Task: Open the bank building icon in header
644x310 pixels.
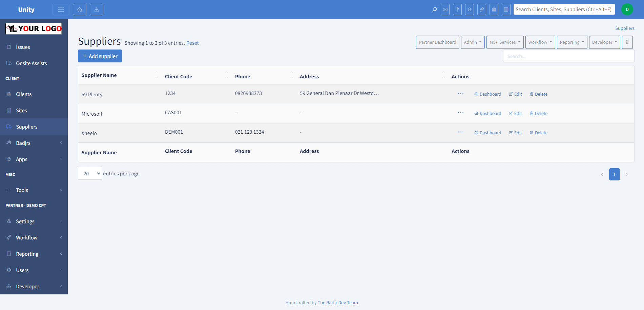Action: 494,9
